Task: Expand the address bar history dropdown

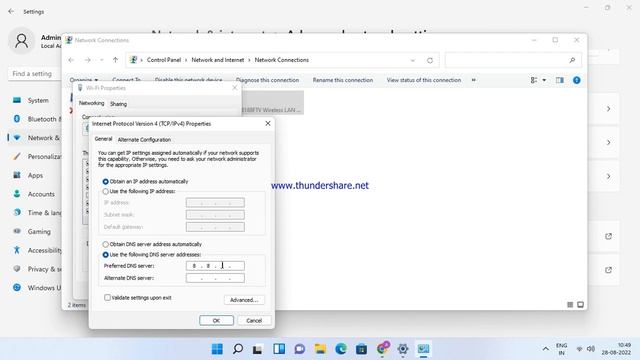Action: click(413, 60)
